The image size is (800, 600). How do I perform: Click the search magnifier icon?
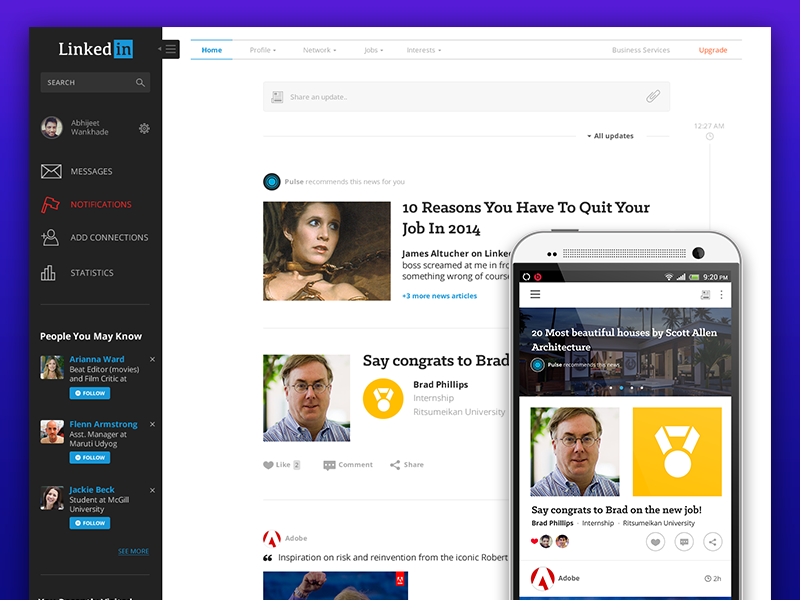coord(140,83)
